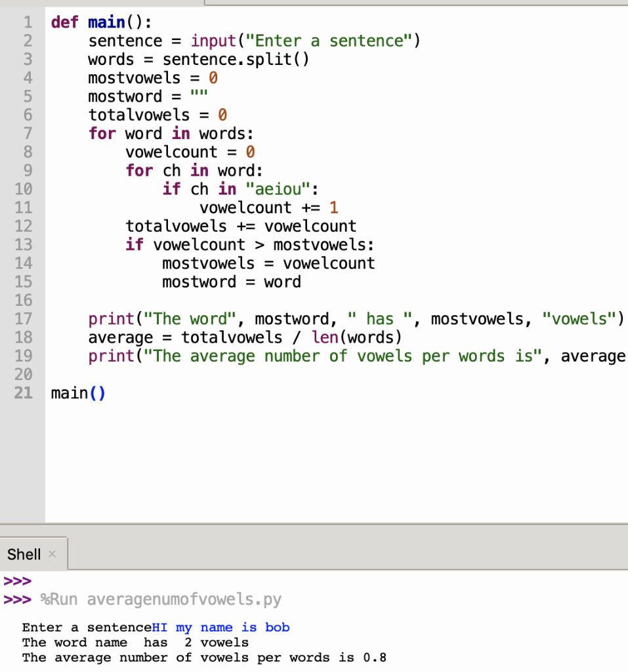
Task: Click the 'input' function call on line 2
Action: (213, 41)
